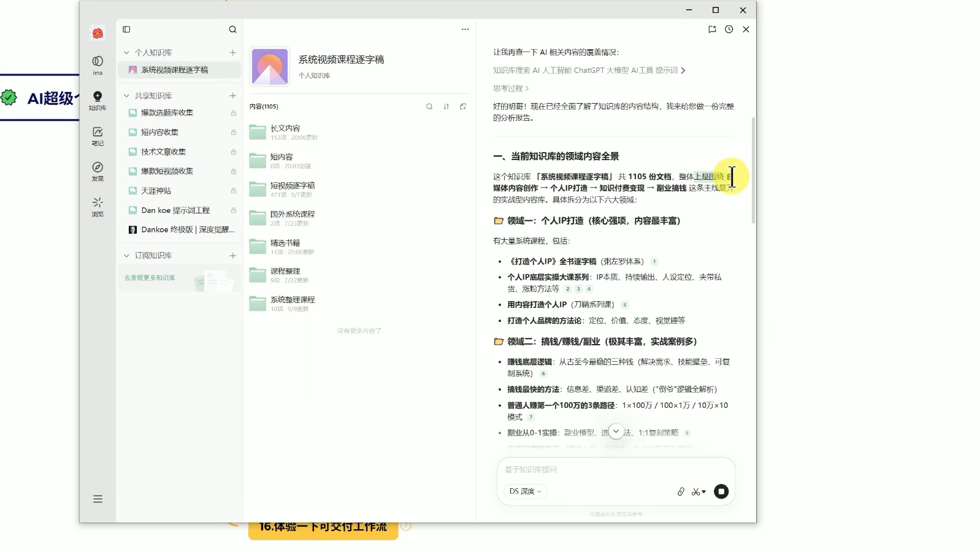Viewport: 980px width, 552px height.
Task: Collapse the 共享知识库 section
Action: [x=126, y=96]
